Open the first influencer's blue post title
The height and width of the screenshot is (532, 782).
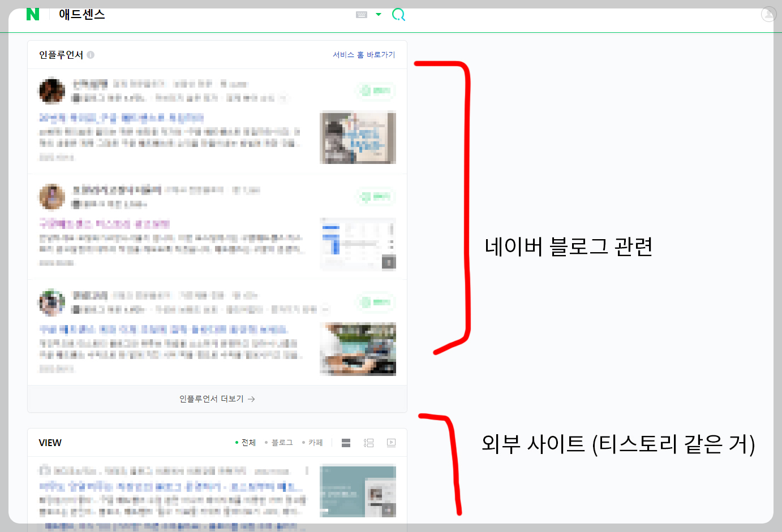(121, 118)
